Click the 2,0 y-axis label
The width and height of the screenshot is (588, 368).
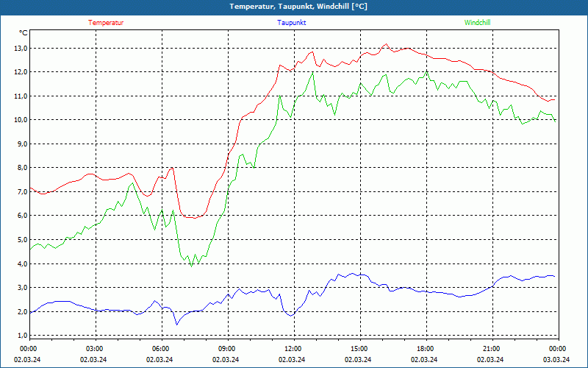(x=23, y=311)
